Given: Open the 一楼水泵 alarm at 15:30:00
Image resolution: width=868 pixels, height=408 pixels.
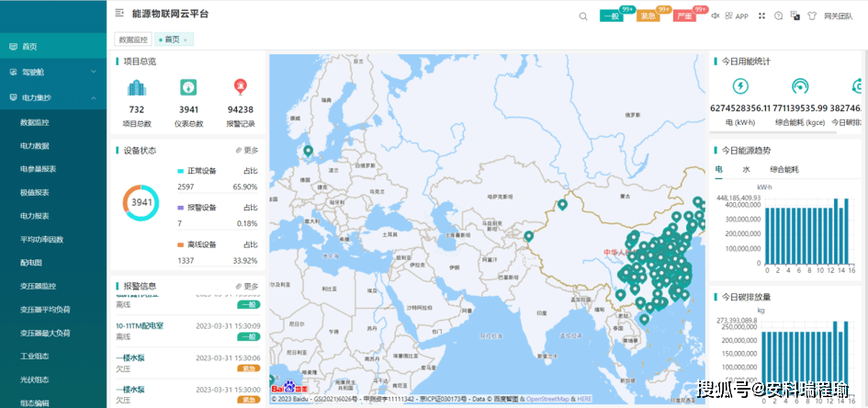Looking at the screenshot, I should 187,394.
